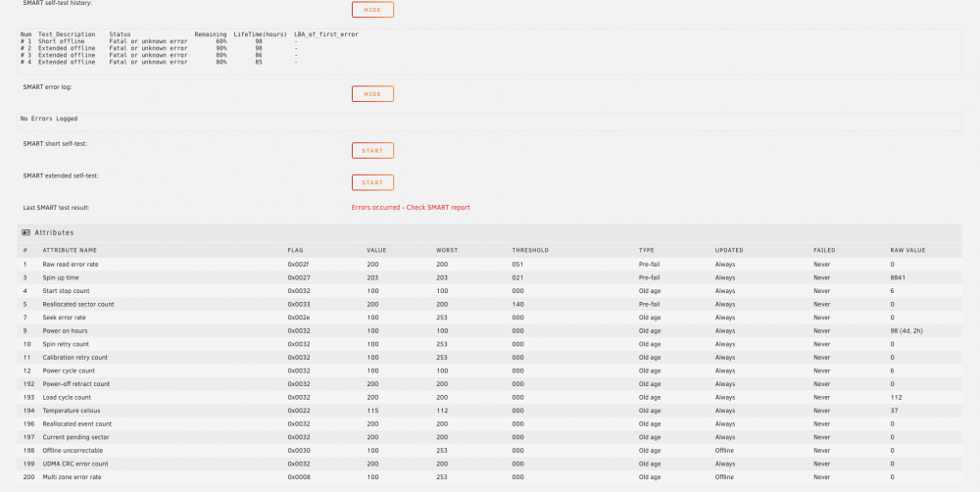
Task: Select the 'Reallocated event count' attribute
Action: click(76, 423)
